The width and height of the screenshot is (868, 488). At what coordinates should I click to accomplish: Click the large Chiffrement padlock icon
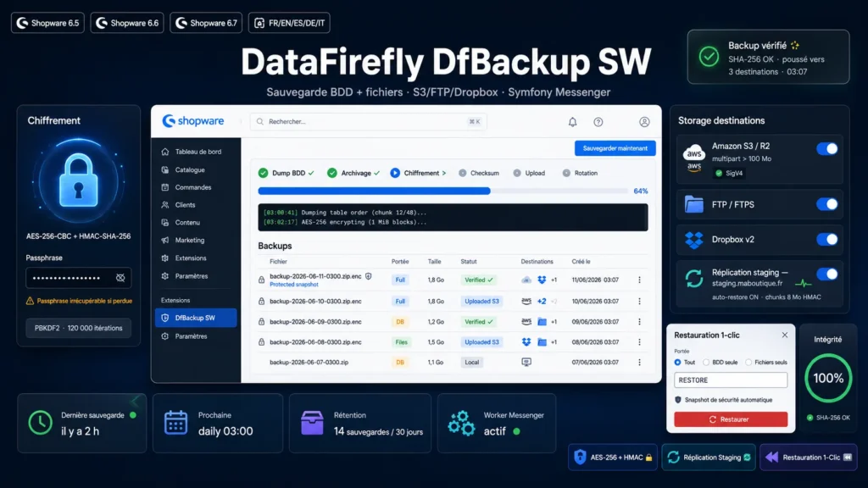point(78,180)
